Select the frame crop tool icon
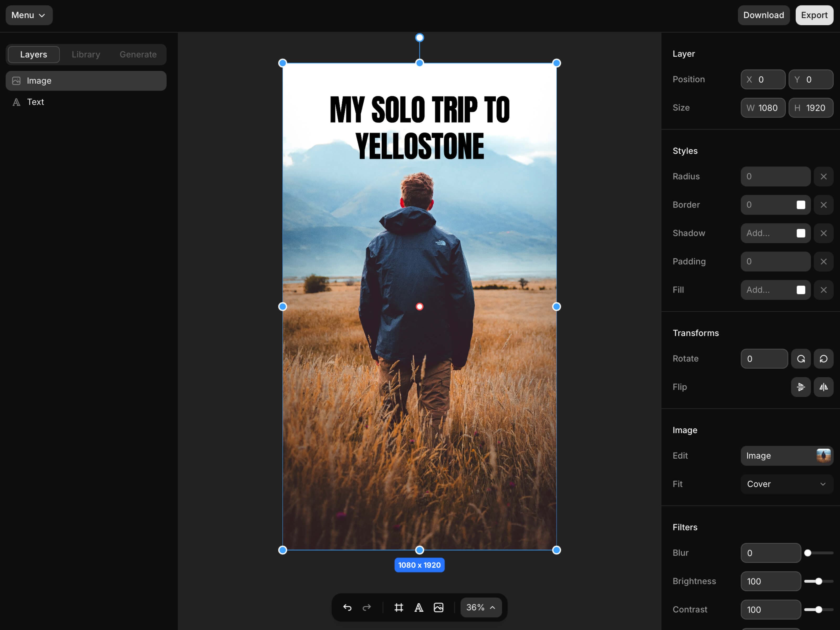 [x=398, y=608]
